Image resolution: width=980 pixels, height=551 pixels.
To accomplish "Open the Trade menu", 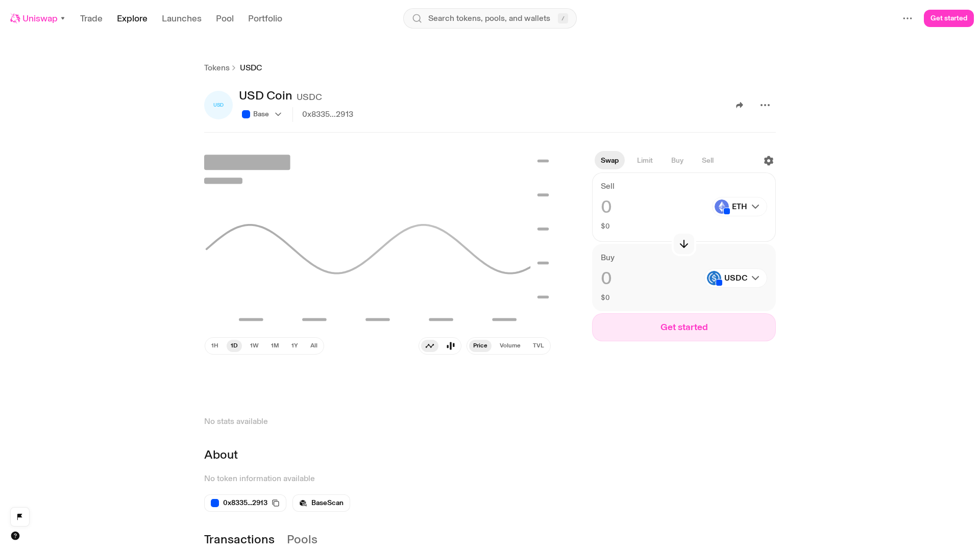I will 91,18.
